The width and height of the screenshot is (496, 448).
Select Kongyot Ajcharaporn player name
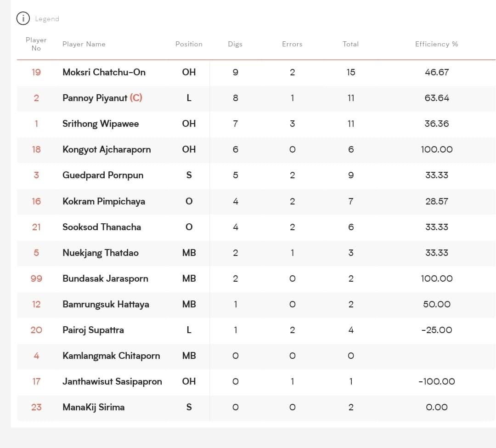(107, 149)
